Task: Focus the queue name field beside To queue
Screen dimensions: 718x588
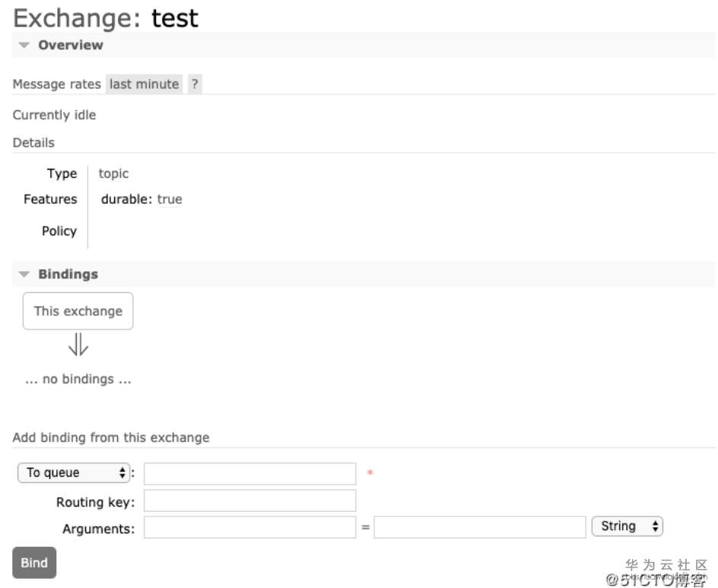Action: 249,474
